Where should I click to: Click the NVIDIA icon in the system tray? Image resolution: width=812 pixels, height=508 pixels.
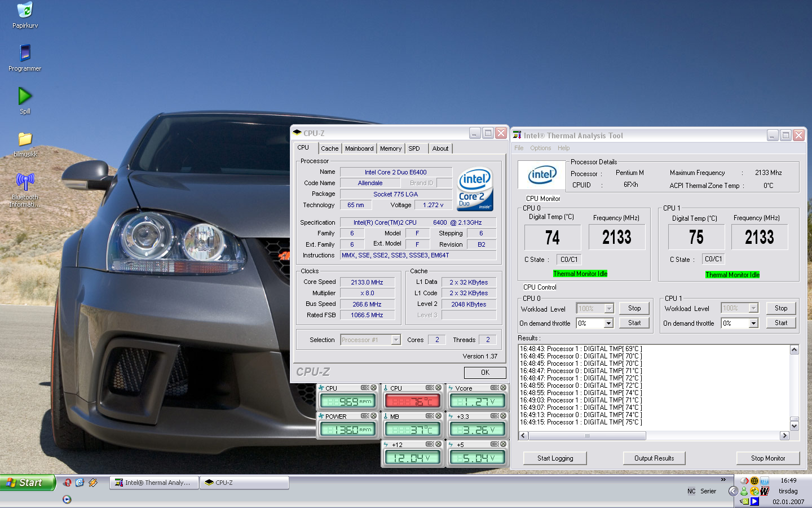click(744, 501)
